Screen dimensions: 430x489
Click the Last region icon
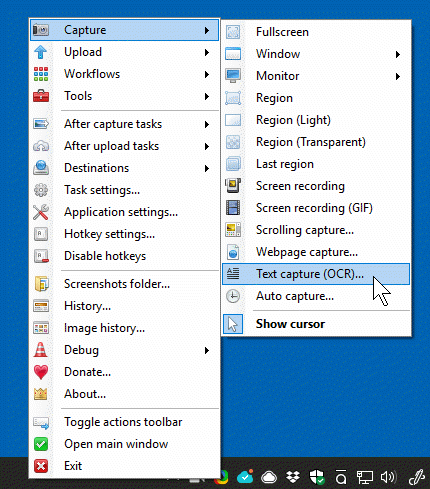tap(233, 164)
